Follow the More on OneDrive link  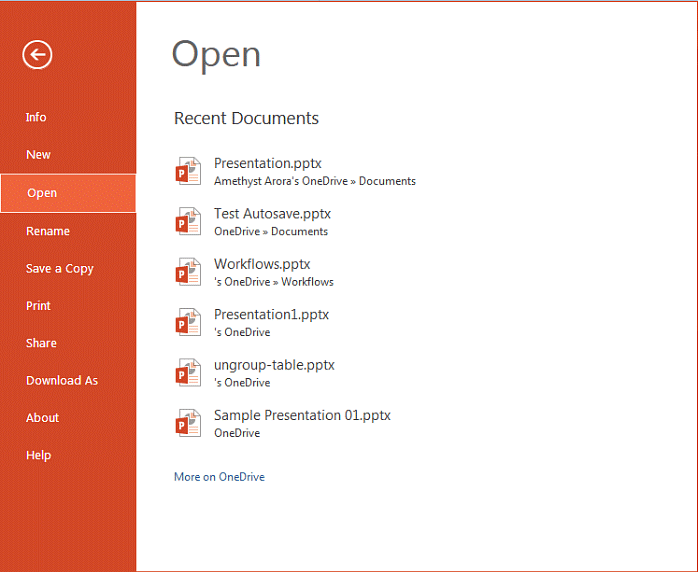coord(219,477)
